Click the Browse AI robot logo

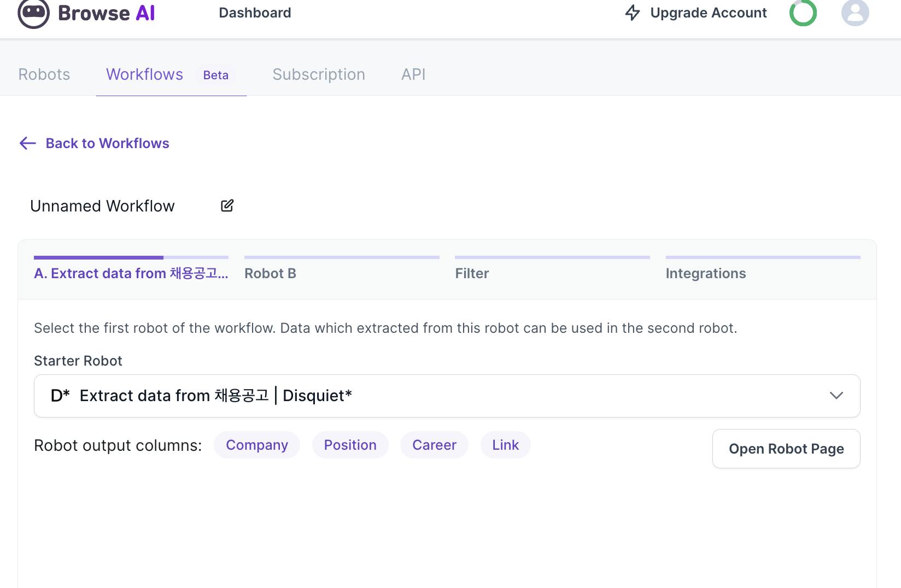33,13
